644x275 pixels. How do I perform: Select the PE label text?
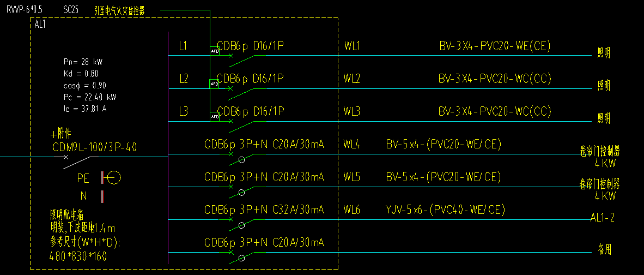click(x=83, y=178)
